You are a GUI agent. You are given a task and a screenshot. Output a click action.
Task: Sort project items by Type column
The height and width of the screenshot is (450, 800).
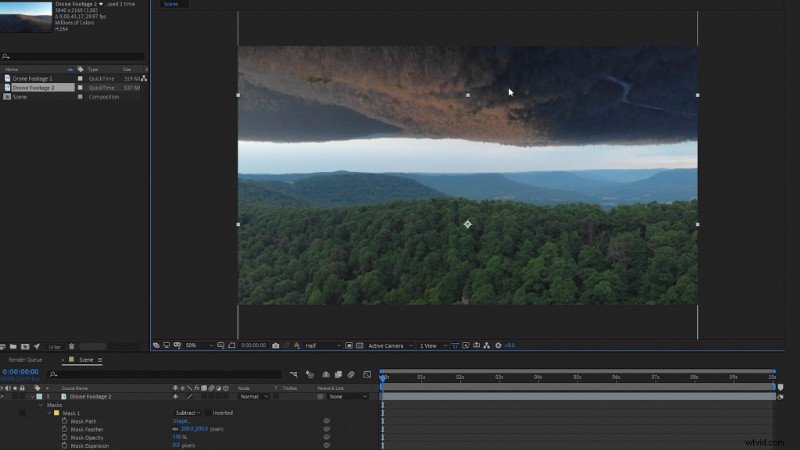[93, 69]
